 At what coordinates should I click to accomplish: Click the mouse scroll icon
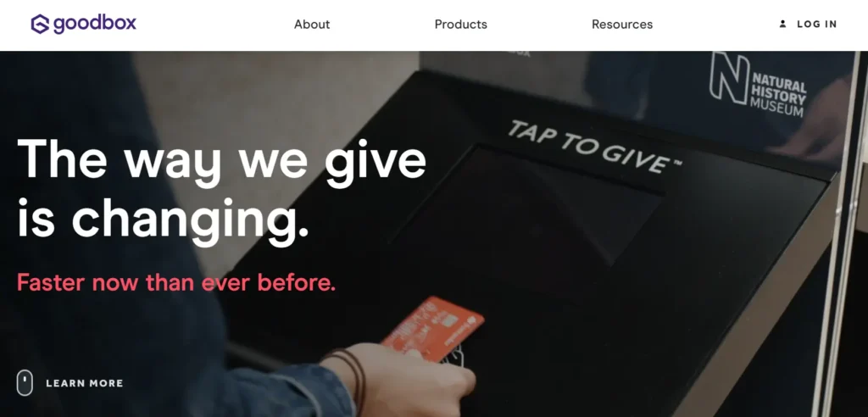click(25, 382)
